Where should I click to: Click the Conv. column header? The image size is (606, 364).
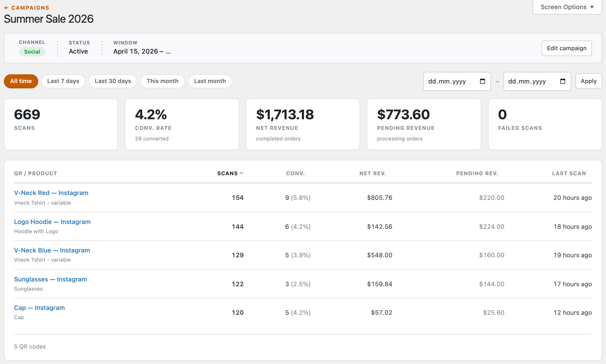tap(295, 173)
